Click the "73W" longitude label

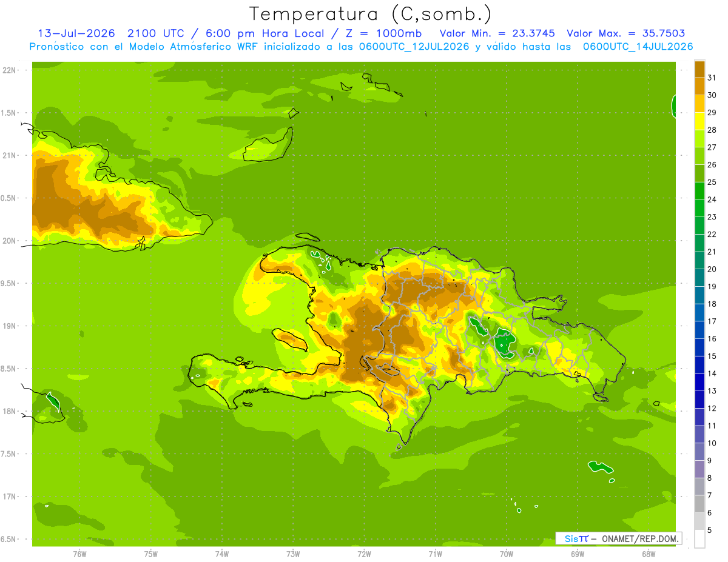pos(293,554)
